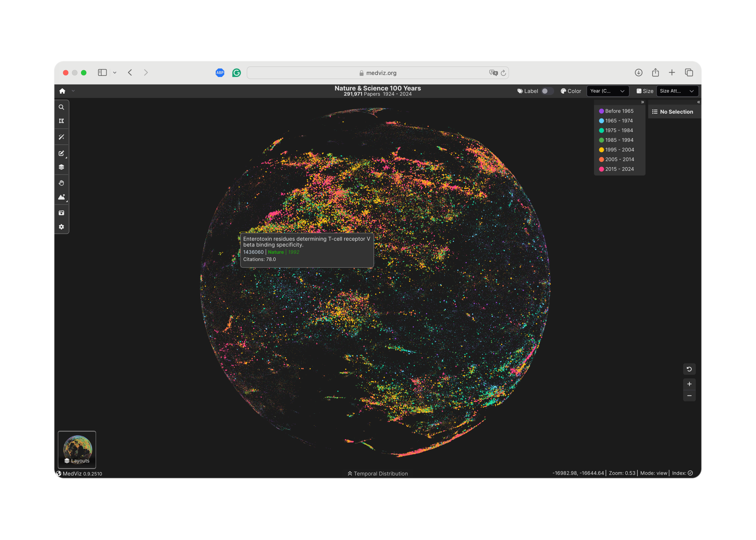Open the Layouts thumbnail
This screenshot has width=756, height=540.
click(77, 450)
